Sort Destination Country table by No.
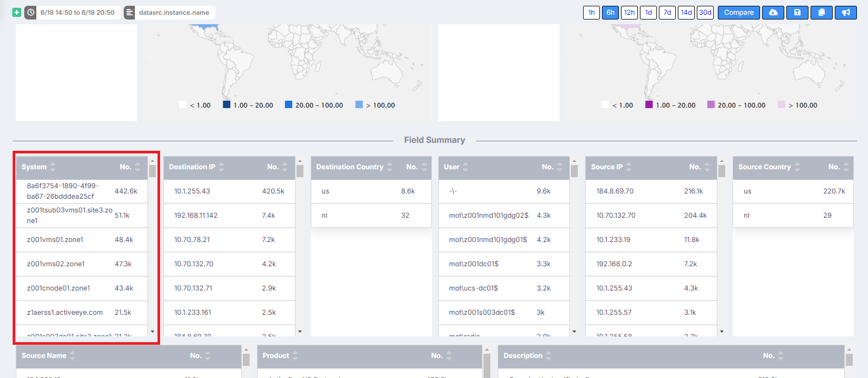 click(x=424, y=167)
